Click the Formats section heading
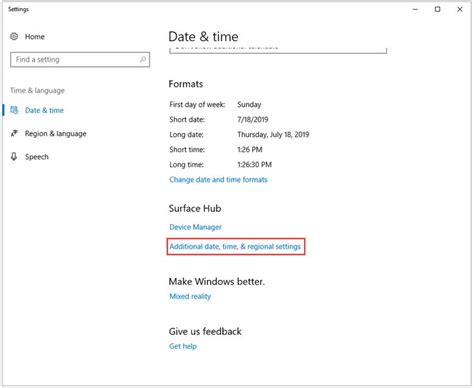Viewport: 474px width, 388px height. 186,84
